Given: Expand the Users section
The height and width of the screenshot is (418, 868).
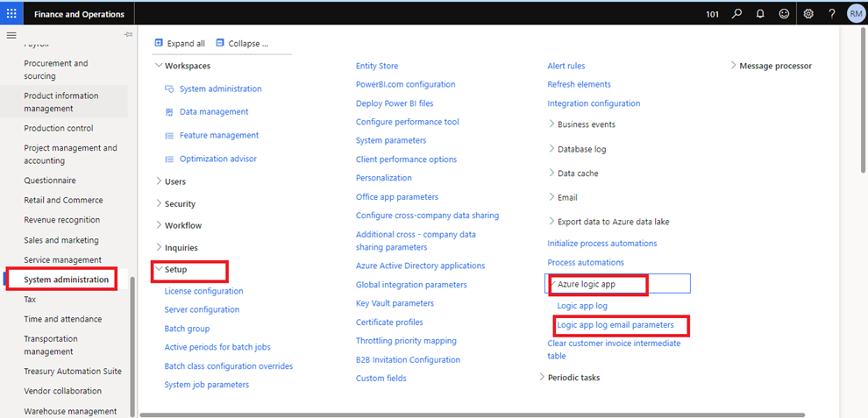Looking at the screenshot, I should [159, 181].
